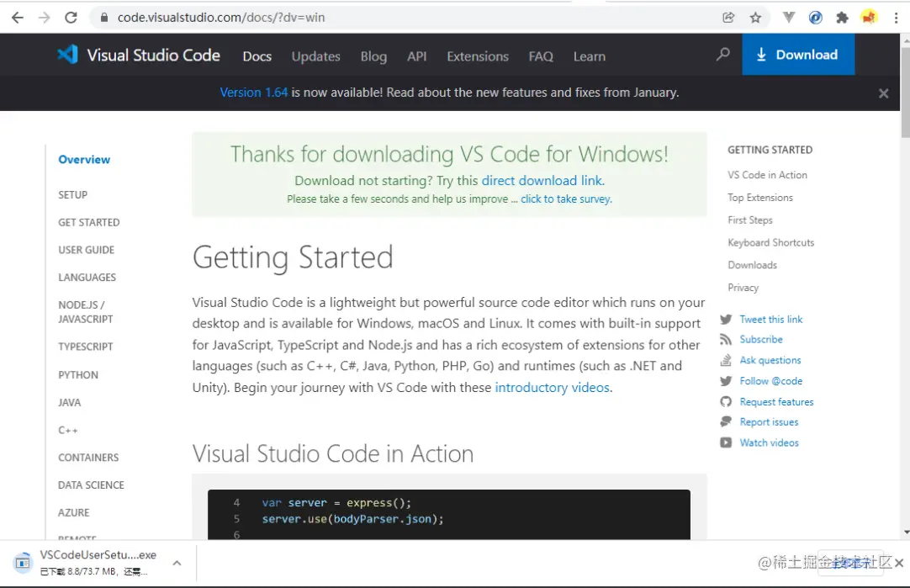
Task: Click the blue Download button
Action: [798, 54]
